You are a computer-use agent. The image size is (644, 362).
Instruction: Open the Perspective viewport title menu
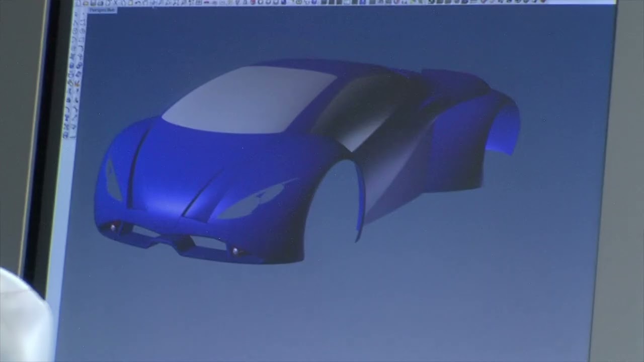click(x=102, y=10)
